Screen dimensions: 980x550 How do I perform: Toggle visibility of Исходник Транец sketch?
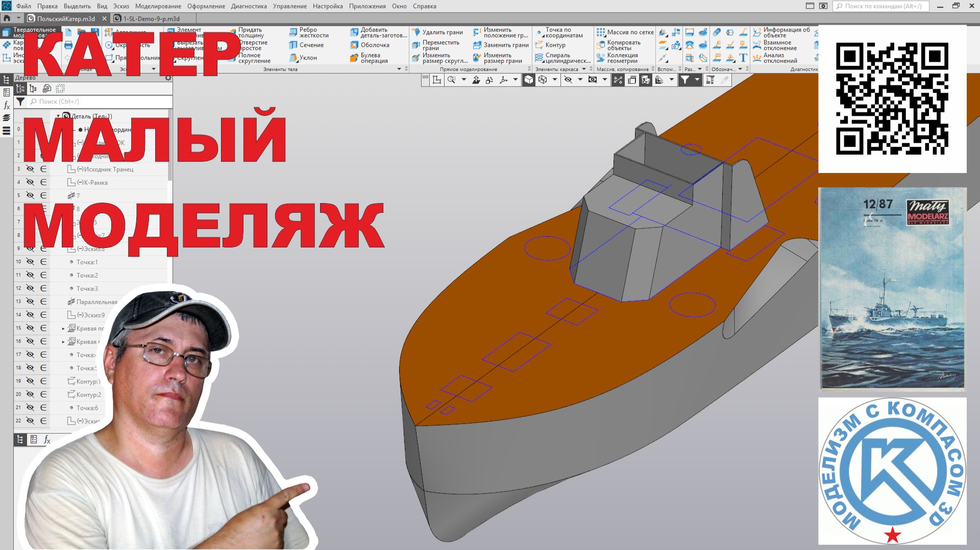tap(30, 169)
